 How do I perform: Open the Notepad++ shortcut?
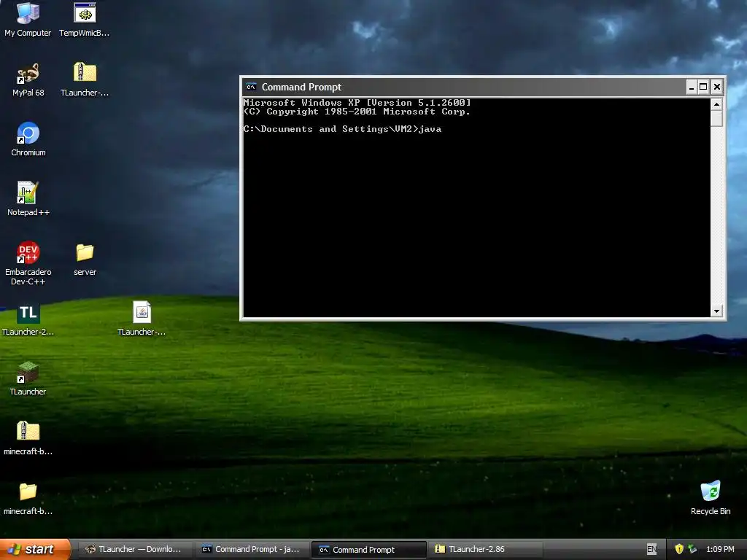pyautogui.click(x=28, y=199)
